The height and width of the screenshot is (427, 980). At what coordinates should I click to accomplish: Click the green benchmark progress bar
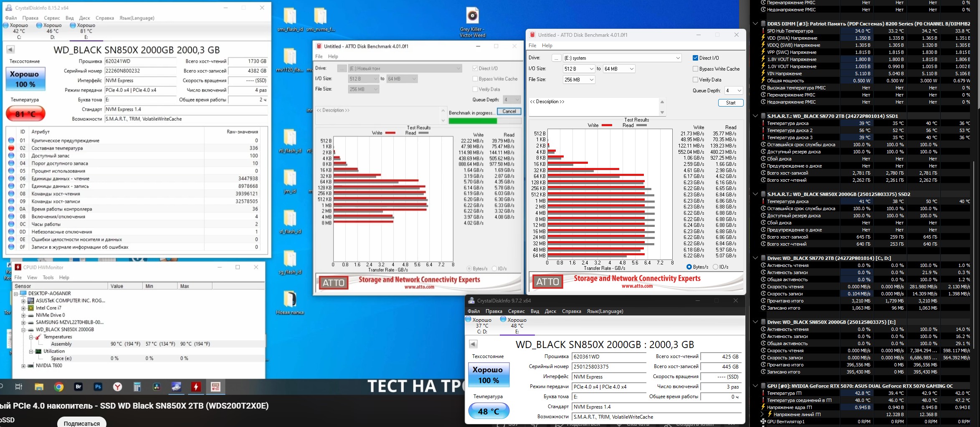pyautogui.click(x=485, y=121)
